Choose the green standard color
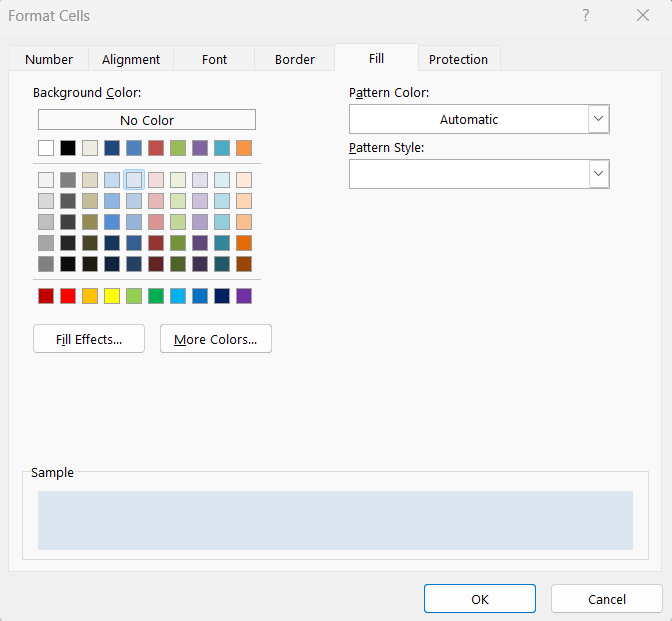Screen dimensions: 672x621 click(x=156, y=296)
